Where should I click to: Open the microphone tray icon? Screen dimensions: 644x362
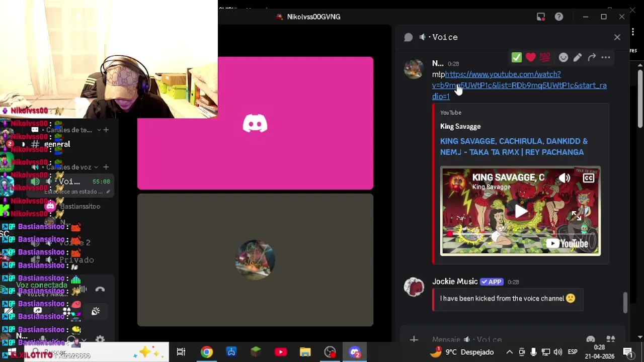533,352
